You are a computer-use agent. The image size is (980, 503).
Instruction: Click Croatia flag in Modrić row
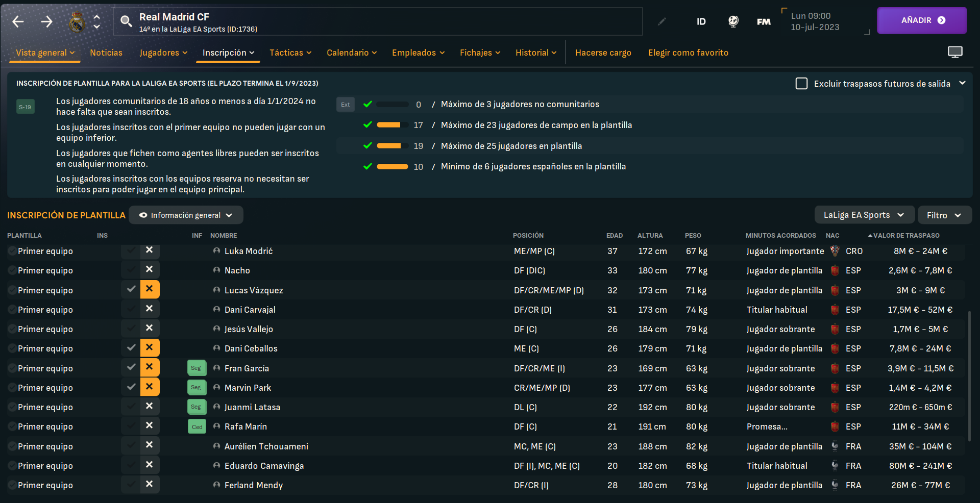835,251
